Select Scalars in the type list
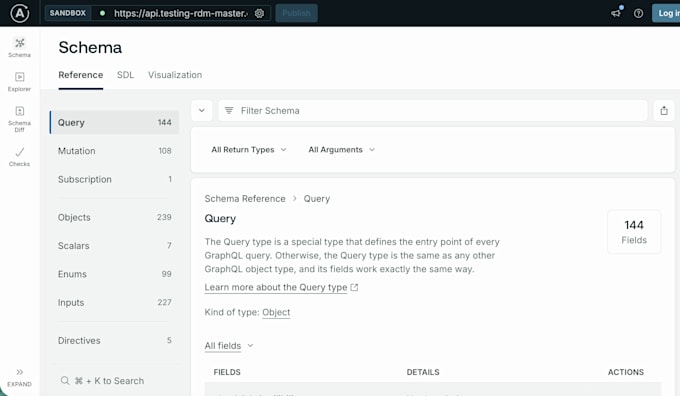This screenshot has width=680, height=396. pyautogui.click(x=114, y=245)
